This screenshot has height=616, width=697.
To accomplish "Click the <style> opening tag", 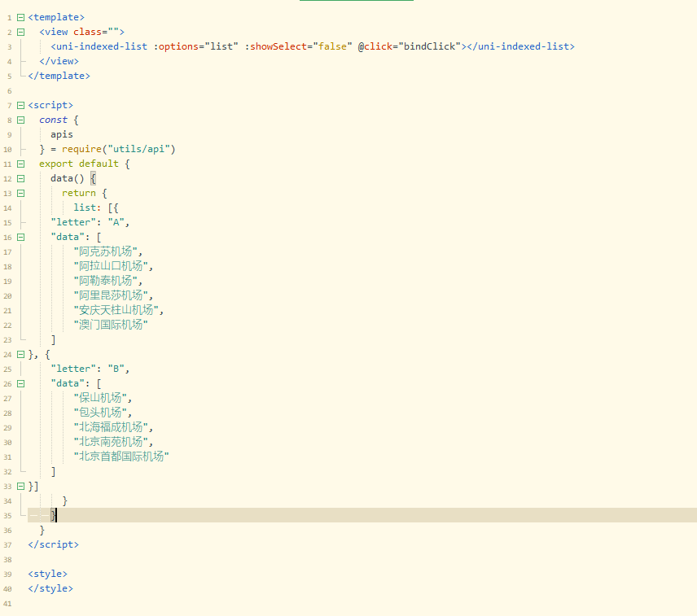I will (47, 574).
